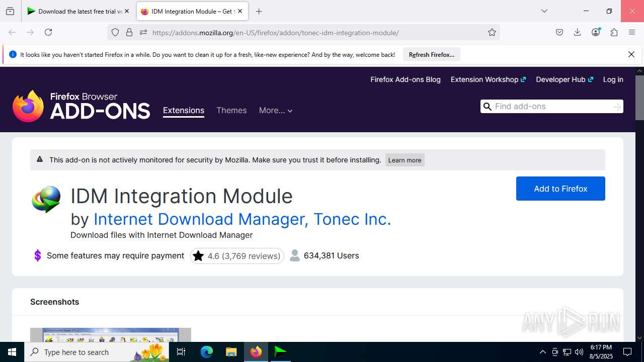This screenshot has height=362, width=644.
Task: Click the Firefox Browser Add-ons logo
Action: click(82, 106)
